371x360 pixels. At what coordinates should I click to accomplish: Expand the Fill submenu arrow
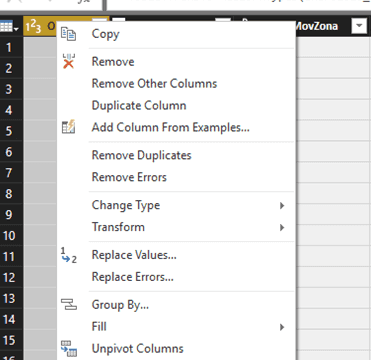(282, 327)
